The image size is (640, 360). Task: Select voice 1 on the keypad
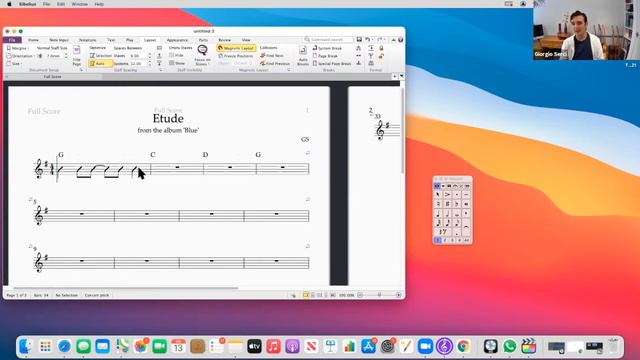coord(438,240)
